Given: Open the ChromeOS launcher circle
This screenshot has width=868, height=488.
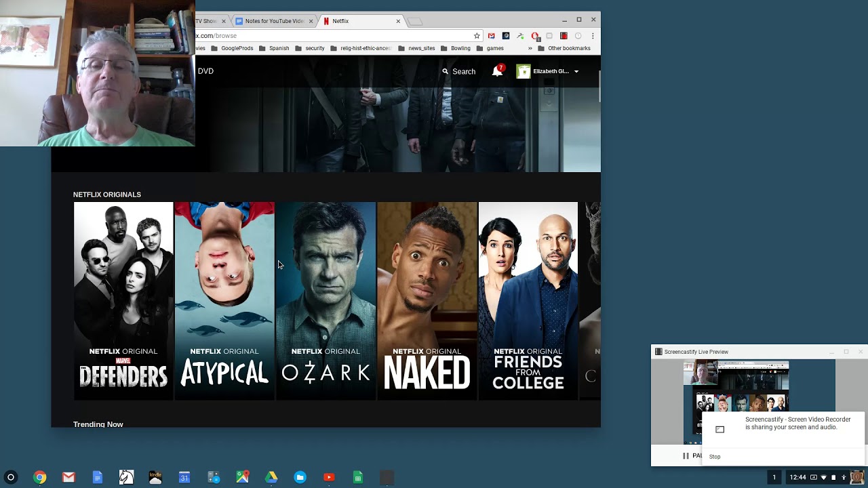Looking at the screenshot, I should point(11,477).
